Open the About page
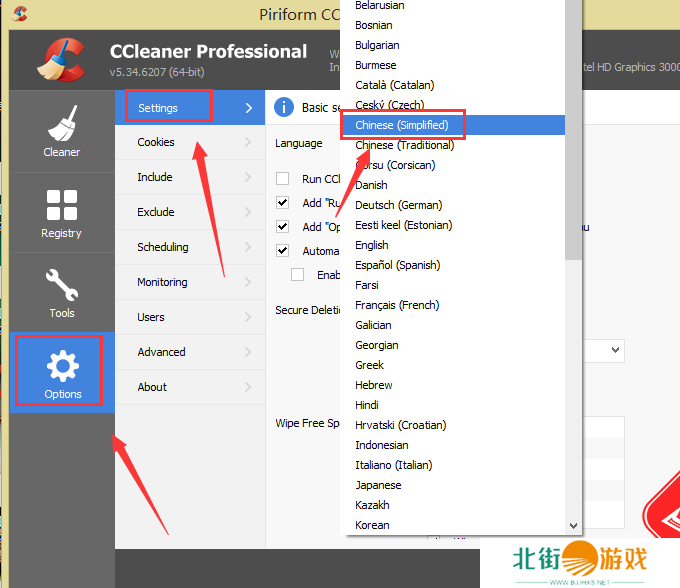This screenshot has width=680, height=588. [x=152, y=387]
